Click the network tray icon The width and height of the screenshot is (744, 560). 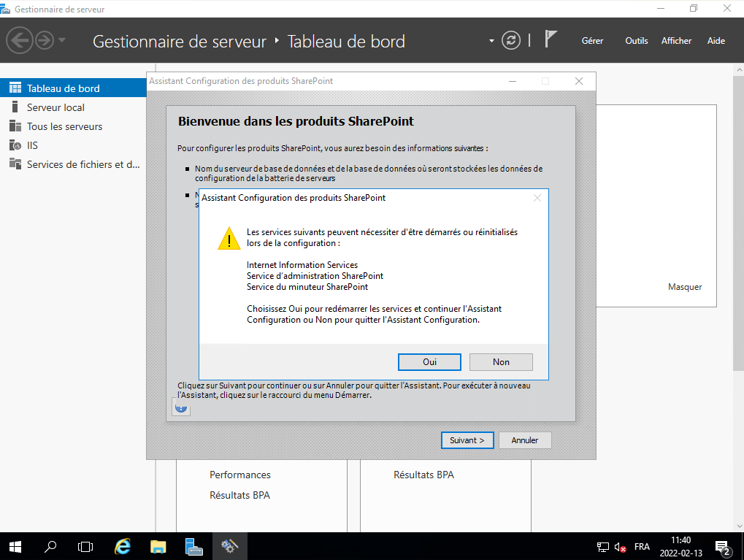coord(602,547)
